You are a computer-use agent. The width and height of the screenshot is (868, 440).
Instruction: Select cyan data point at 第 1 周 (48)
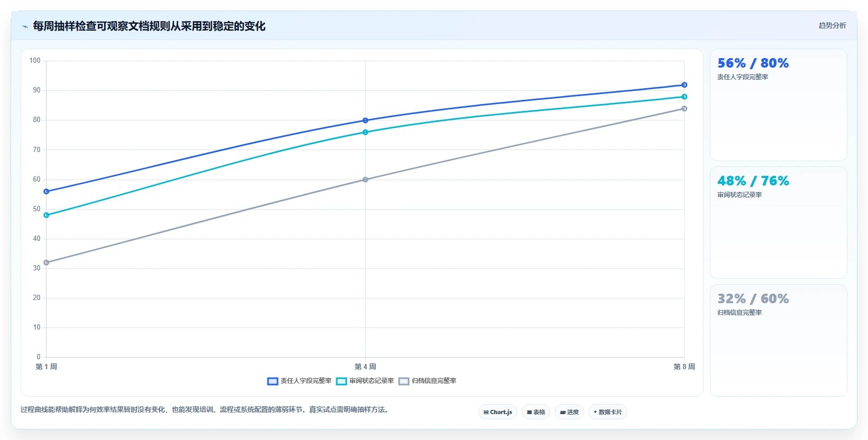click(47, 216)
